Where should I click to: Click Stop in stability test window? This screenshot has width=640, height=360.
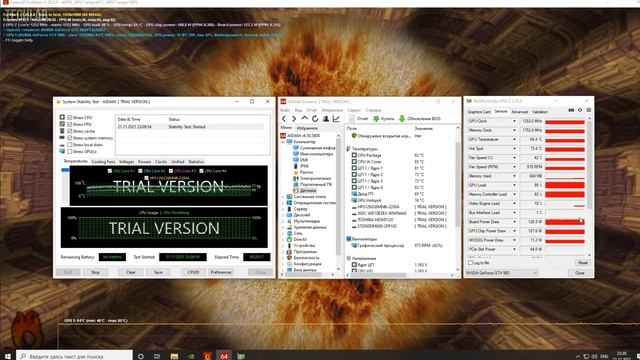point(95,272)
